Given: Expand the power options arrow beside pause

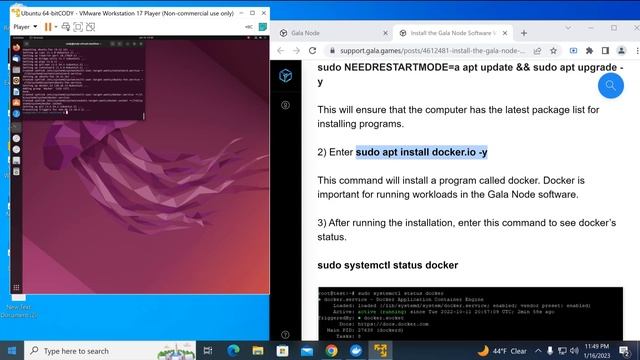Looking at the screenshot, I should pos(56,27).
